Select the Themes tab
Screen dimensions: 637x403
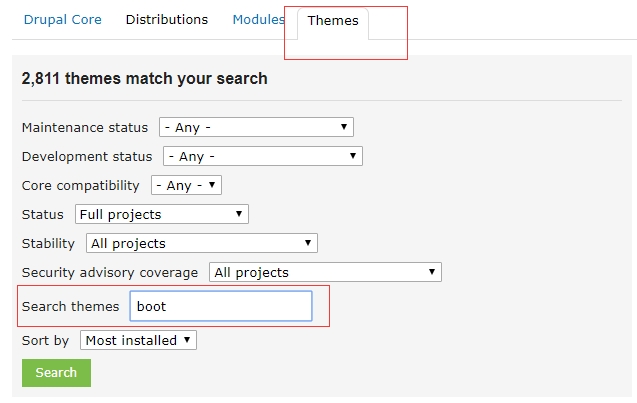(x=333, y=21)
